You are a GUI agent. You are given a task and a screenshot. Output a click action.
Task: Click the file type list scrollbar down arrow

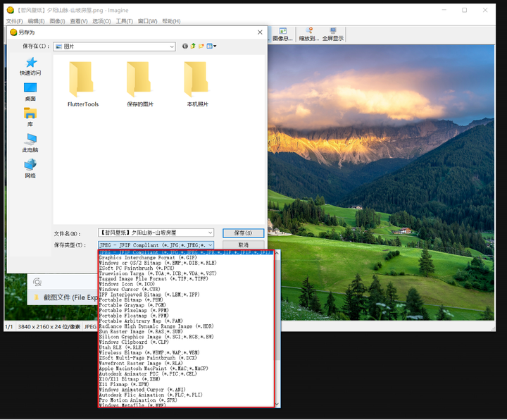click(x=277, y=404)
